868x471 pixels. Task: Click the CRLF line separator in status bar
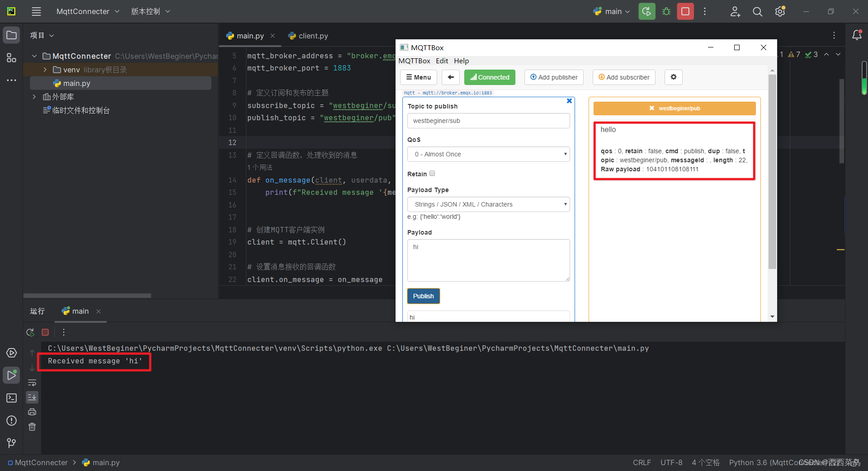coord(642,462)
